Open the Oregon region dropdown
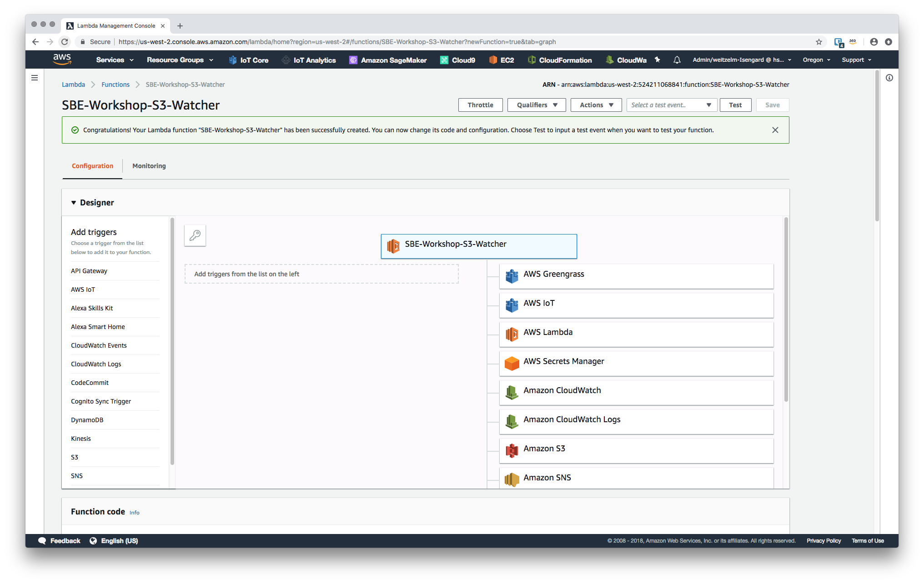This screenshot has width=924, height=584. click(816, 60)
